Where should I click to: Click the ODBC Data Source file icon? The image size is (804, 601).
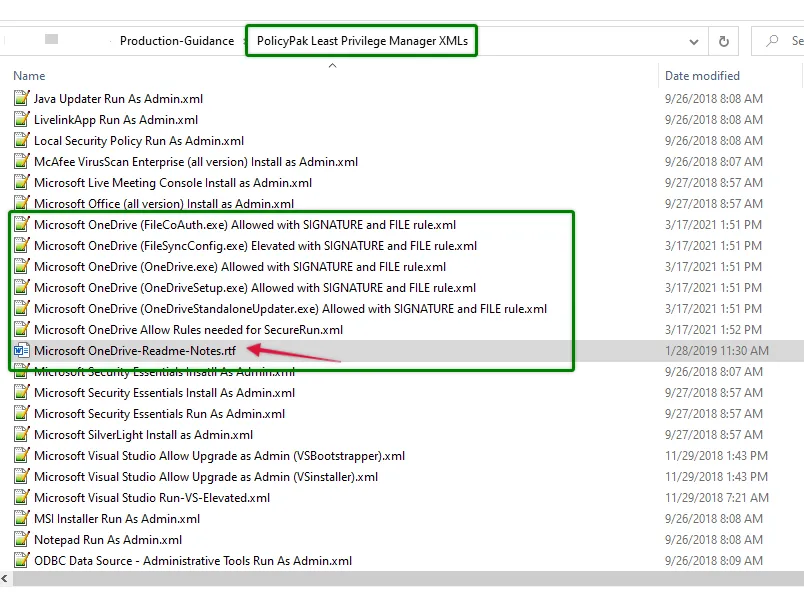tap(21, 561)
